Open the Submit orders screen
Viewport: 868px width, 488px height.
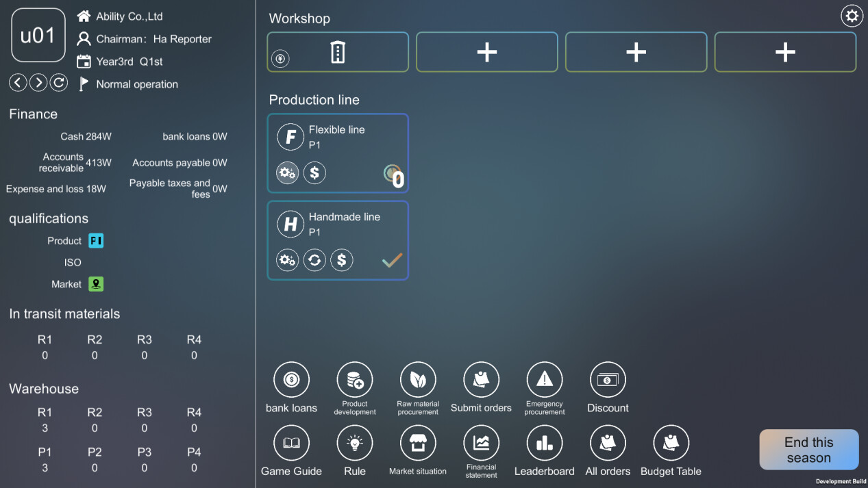[481, 379]
